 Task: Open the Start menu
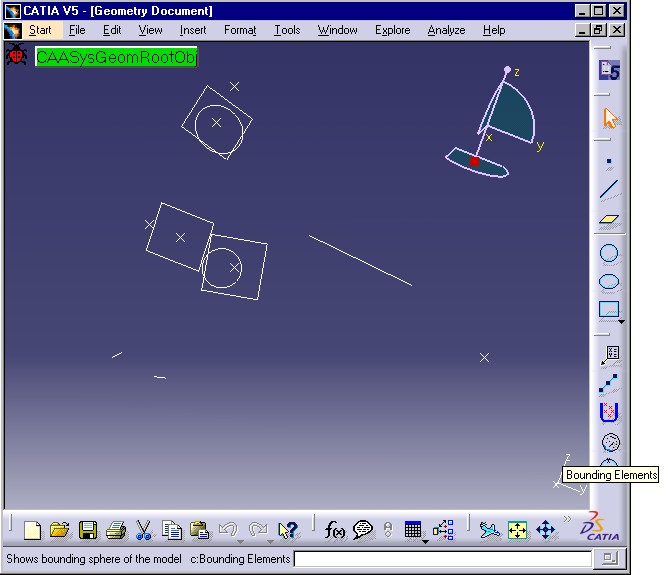[40, 30]
